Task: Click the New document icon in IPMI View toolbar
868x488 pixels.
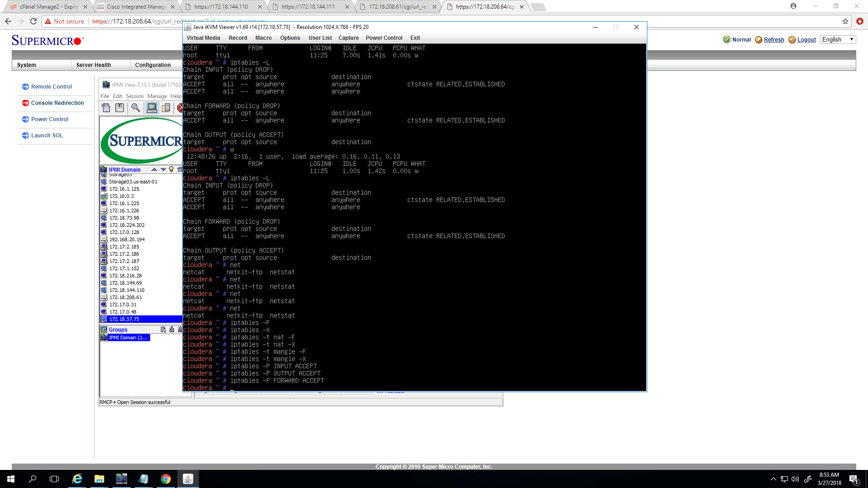Action: coord(106,108)
